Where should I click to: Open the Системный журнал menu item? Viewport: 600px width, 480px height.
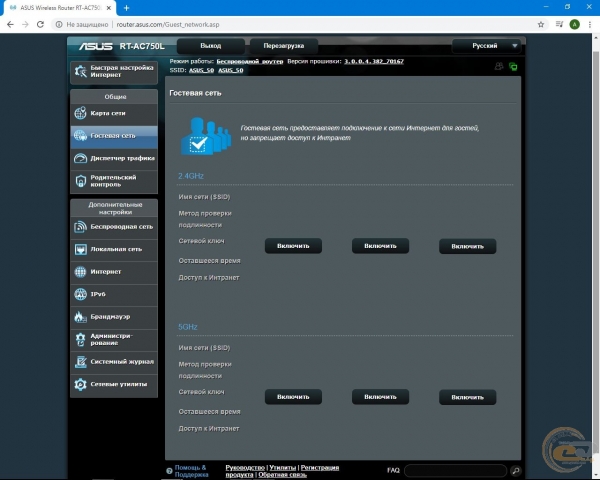click(122, 361)
